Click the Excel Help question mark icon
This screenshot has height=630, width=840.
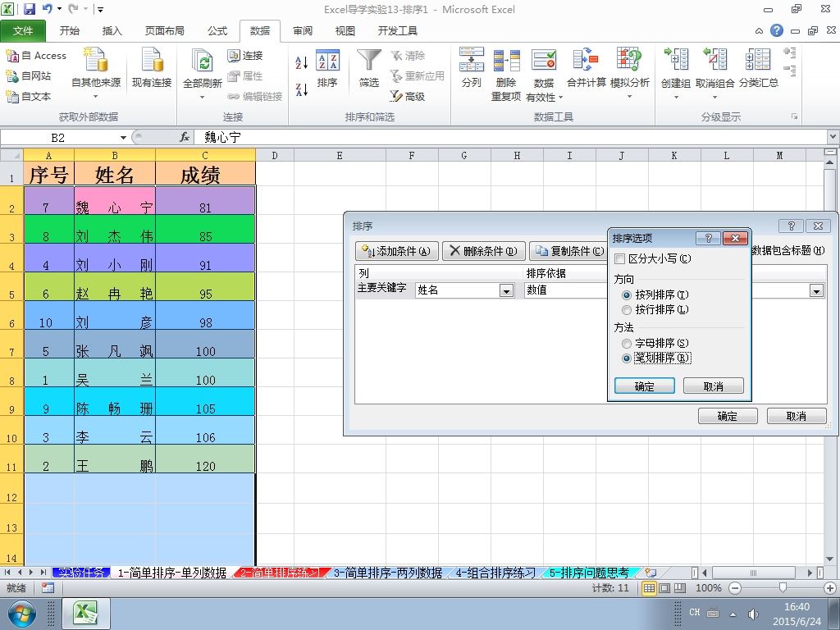[777, 30]
